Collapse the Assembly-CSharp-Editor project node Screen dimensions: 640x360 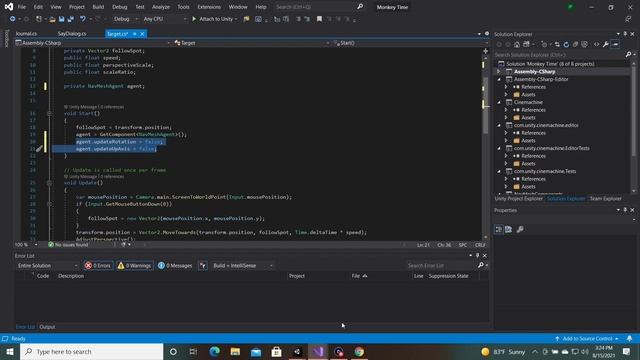point(499,79)
